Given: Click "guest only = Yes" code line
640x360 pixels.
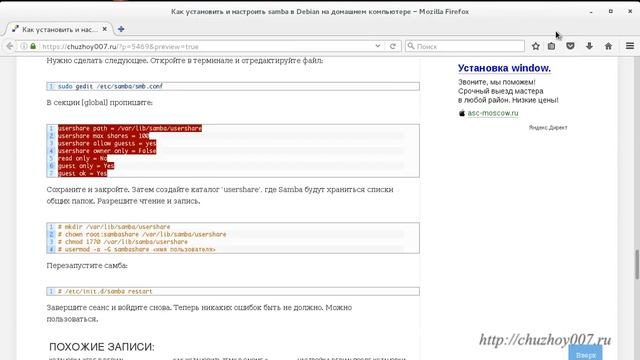Looking at the screenshot, I should pos(86,166).
